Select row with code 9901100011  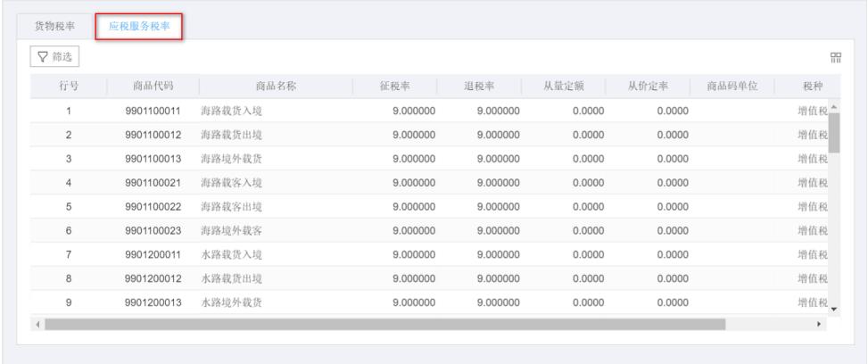click(x=153, y=111)
